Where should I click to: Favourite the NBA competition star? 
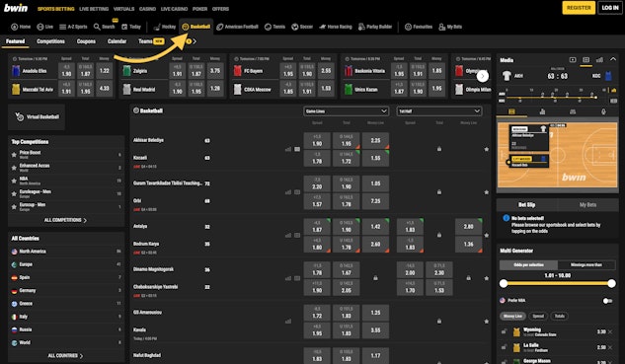tap(14, 181)
